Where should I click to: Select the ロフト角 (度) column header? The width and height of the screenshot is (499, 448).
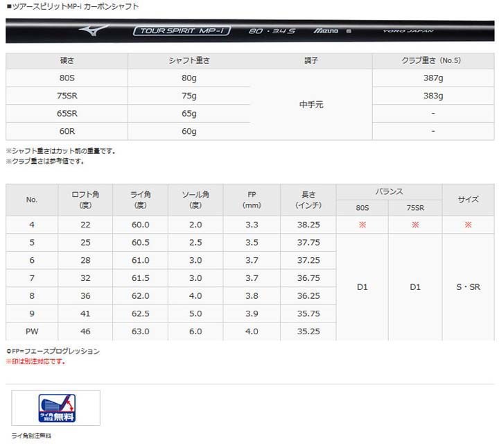[85, 200]
